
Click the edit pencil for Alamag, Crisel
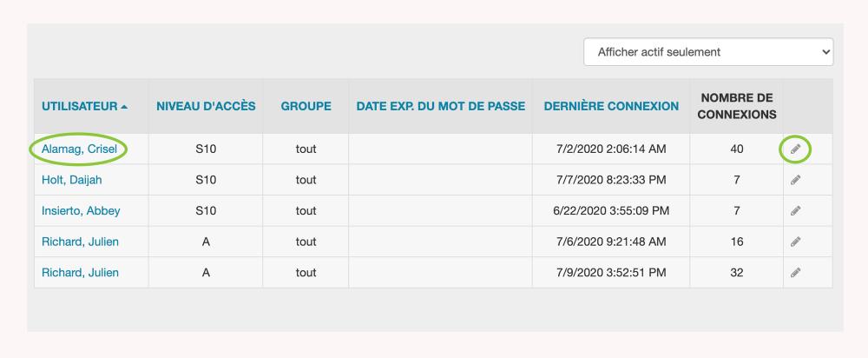[x=795, y=149]
